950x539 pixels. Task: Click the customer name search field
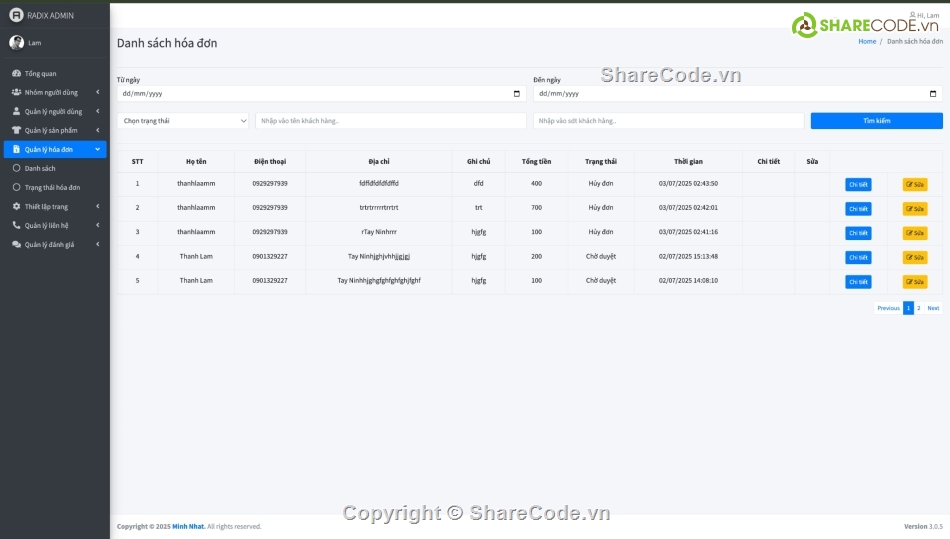tap(391, 121)
